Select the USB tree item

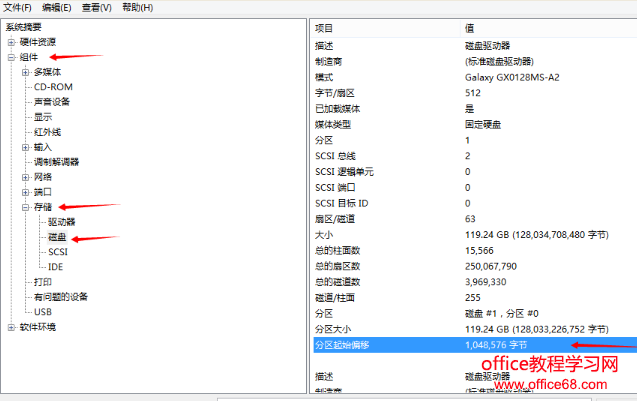click(43, 312)
